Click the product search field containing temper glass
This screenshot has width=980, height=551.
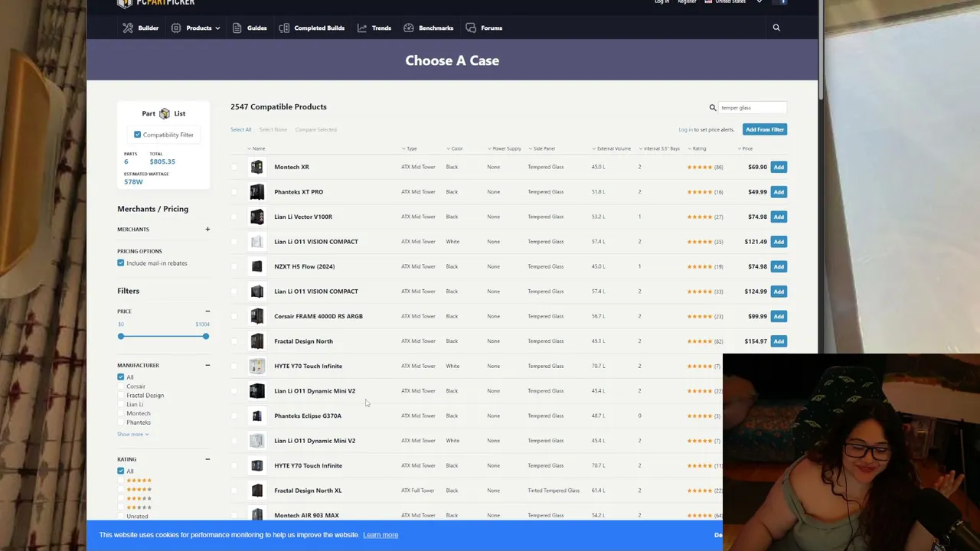click(752, 108)
